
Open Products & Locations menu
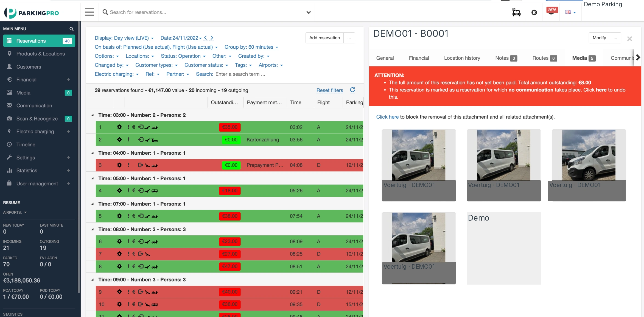pyautogui.click(x=39, y=54)
